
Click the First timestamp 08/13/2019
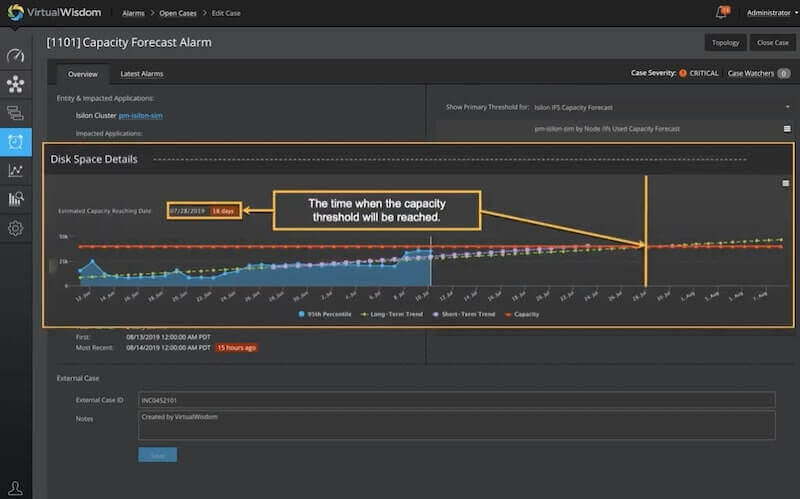click(x=168, y=337)
